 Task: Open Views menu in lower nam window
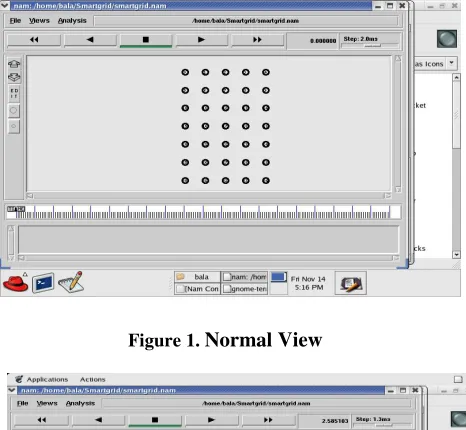[x=47, y=403]
